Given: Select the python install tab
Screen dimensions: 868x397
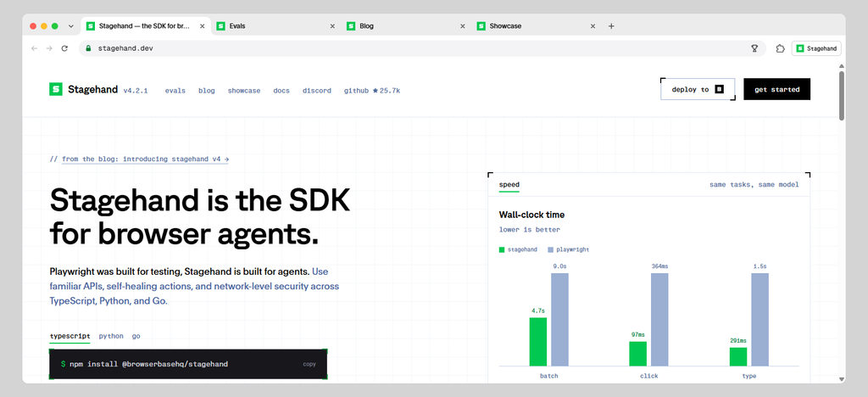Looking at the screenshot, I should click(x=111, y=336).
